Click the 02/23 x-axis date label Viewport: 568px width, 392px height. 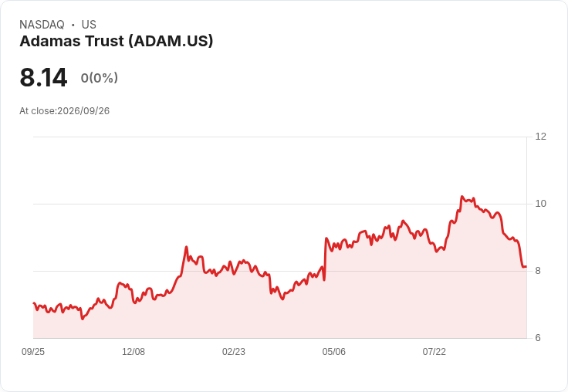[234, 352]
